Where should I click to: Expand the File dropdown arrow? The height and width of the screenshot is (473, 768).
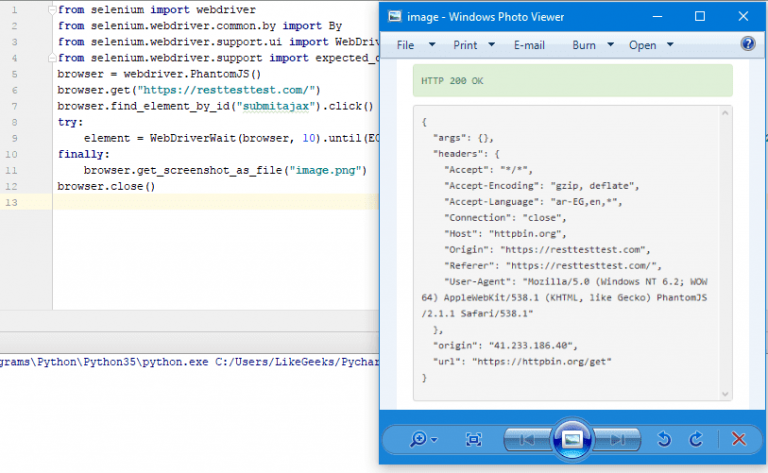(x=432, y=45)
